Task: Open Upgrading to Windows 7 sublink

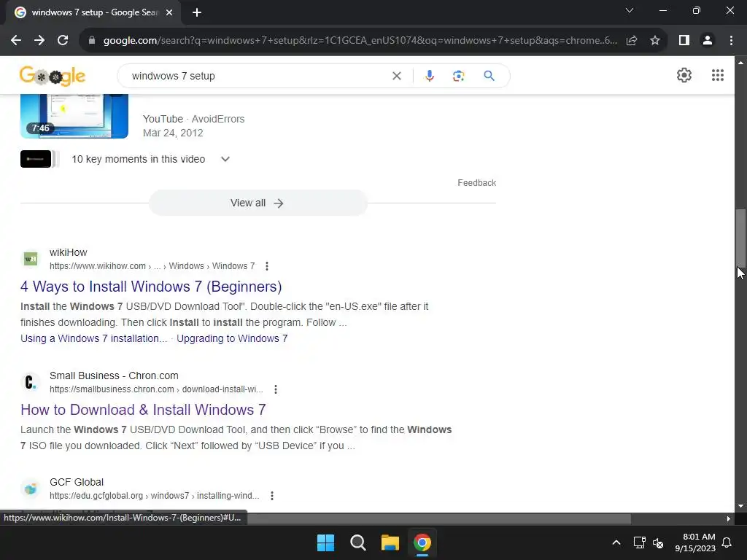Action: (x=232, y=338)
